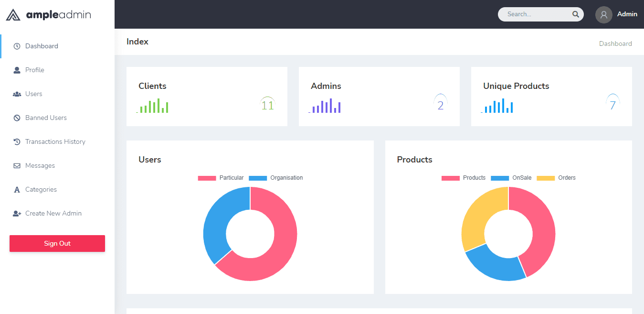The image size is (644, 314).
Task: Toggle the OnSale legend in Products chart
Action: click(511, 178)
